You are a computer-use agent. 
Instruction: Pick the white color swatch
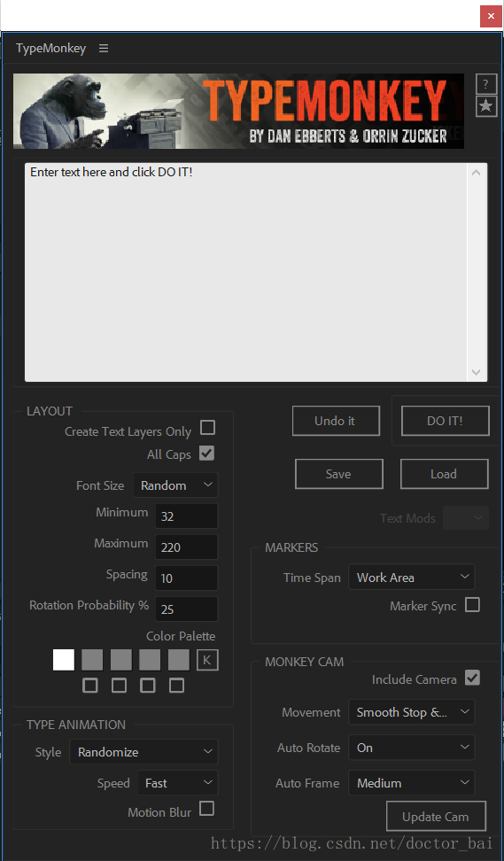tap(64, 660)
